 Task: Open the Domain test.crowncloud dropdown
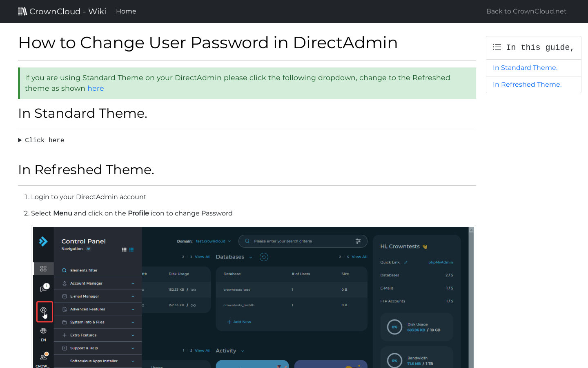[214, 241]
